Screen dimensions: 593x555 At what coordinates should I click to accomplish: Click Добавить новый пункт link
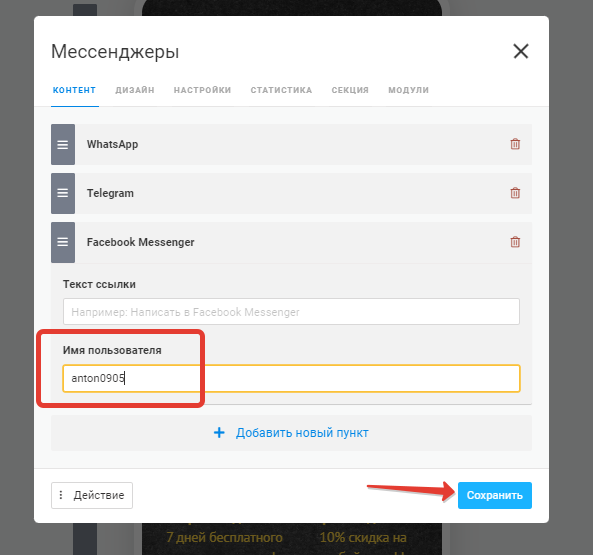coord(302,433)
